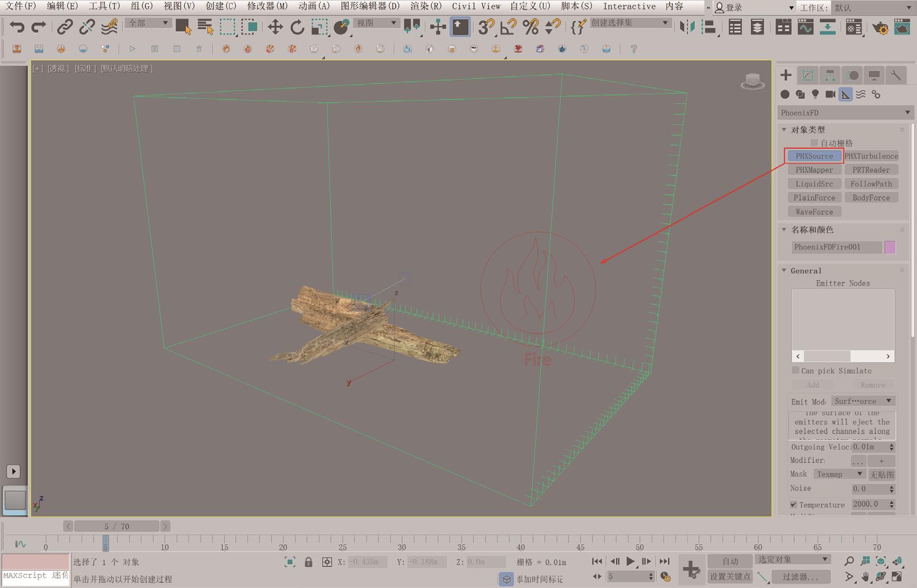Open the PhoenixFD category dropdown
Image resolution: width=917 pixels, height=588 pixels.
tap(844, 112)
